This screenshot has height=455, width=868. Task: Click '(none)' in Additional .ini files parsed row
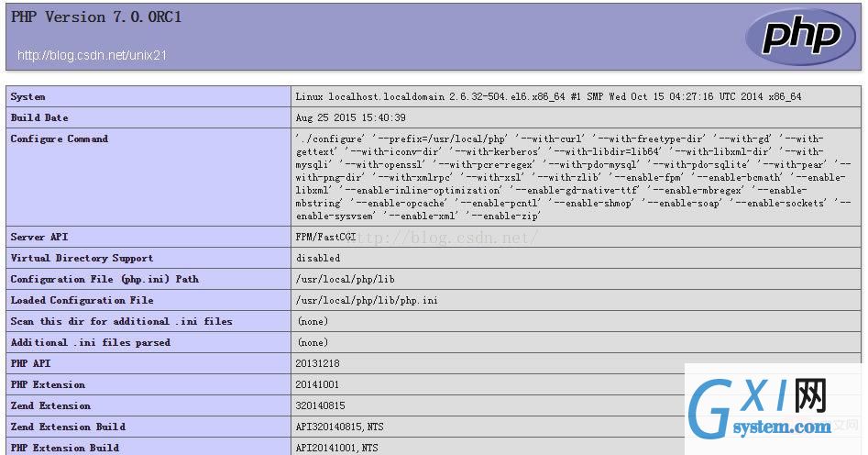pos(313,342)
